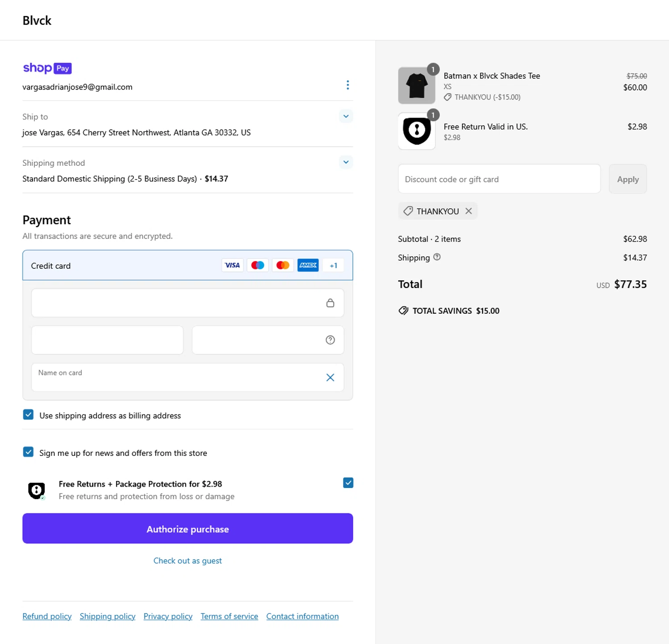Click the Total amount $77.35
The image size is (669, 644).
[630, 284]
